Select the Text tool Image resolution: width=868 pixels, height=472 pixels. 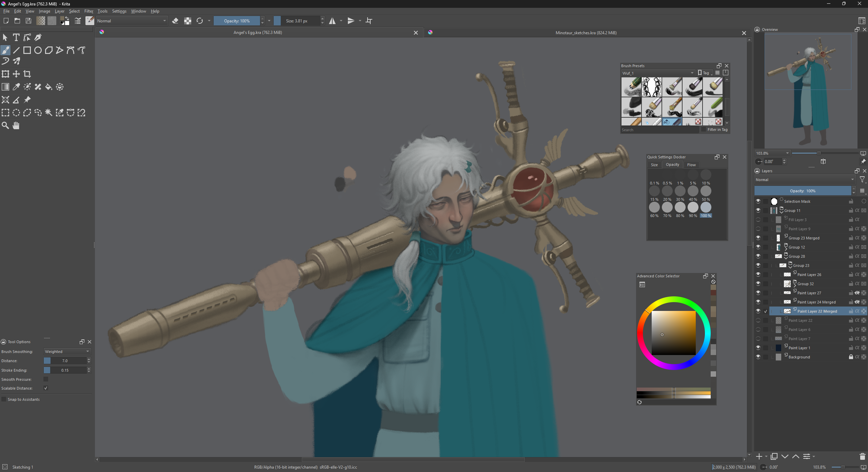16,37
